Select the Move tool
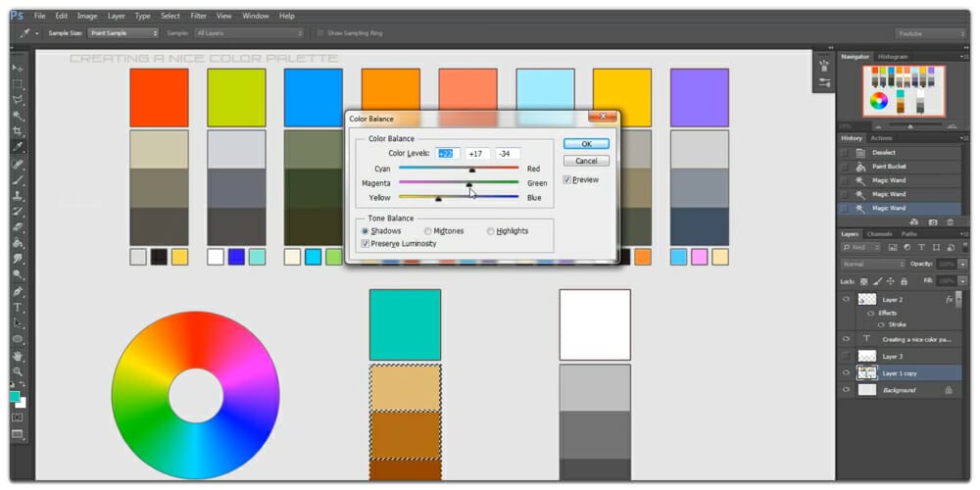Image resolution: width=980 pixels, height=490 pixels. [18, 68]
